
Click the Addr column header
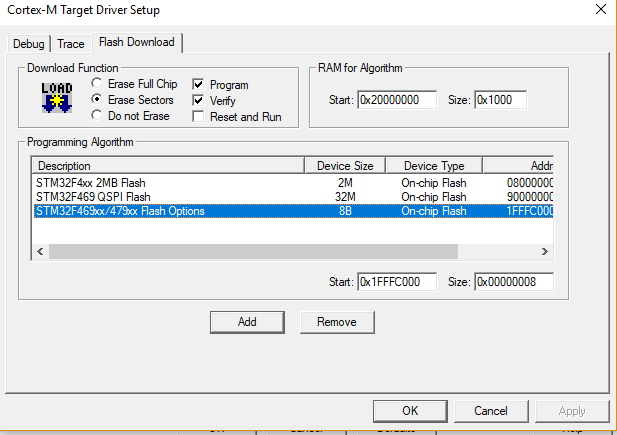click(518, 166)
